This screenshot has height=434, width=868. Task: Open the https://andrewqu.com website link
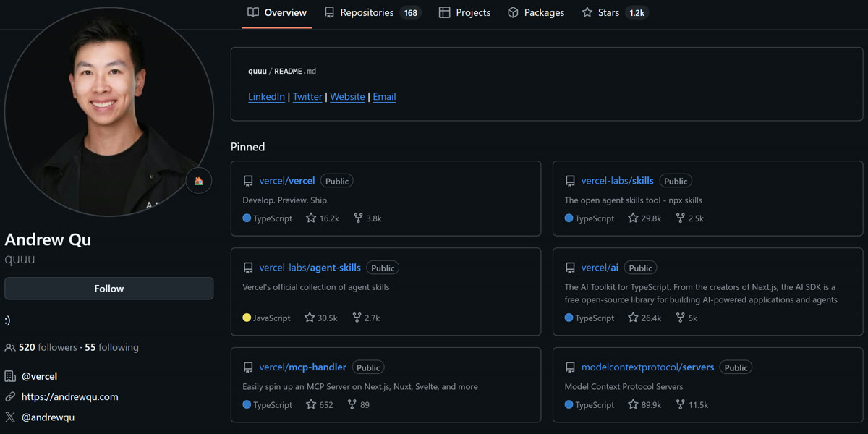(x=70, y=397)
